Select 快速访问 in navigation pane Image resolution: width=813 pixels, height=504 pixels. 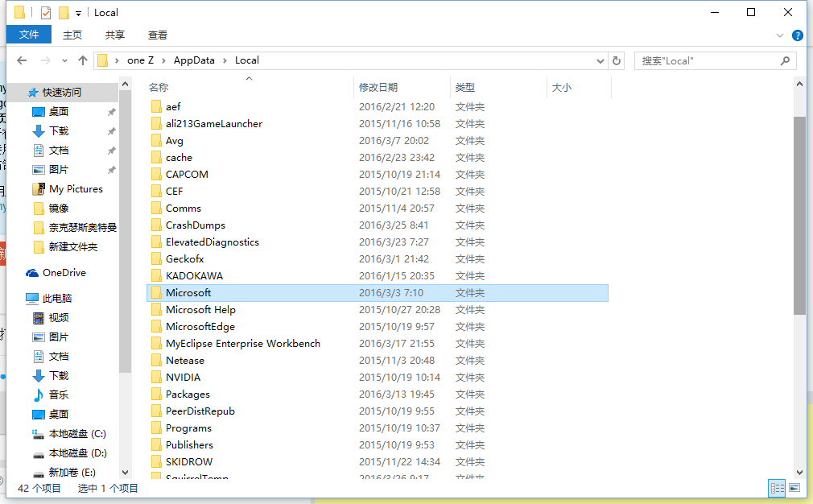tap(62, 93)
